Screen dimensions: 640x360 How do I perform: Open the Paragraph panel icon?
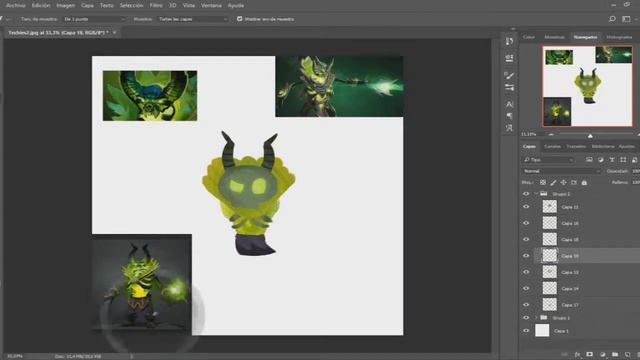509,116
